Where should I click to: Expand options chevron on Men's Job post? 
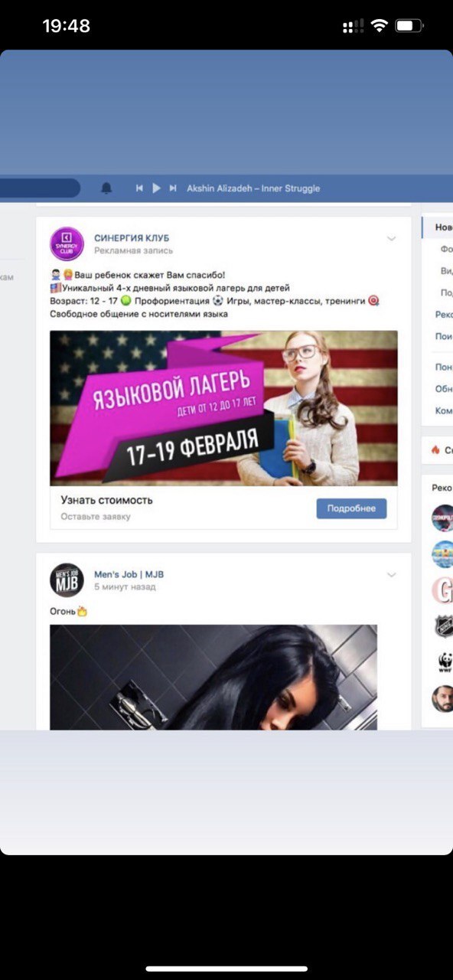tap(392, 574)
